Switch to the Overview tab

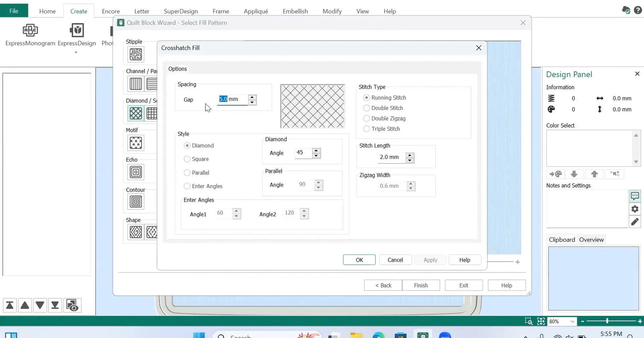pos(591,240)
